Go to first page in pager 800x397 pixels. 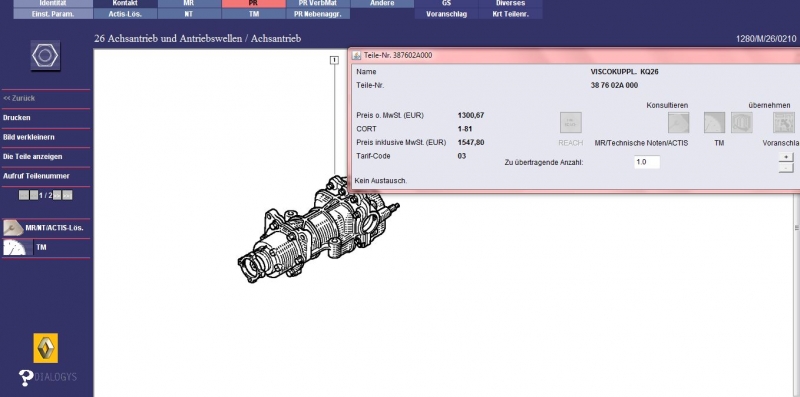23,195
